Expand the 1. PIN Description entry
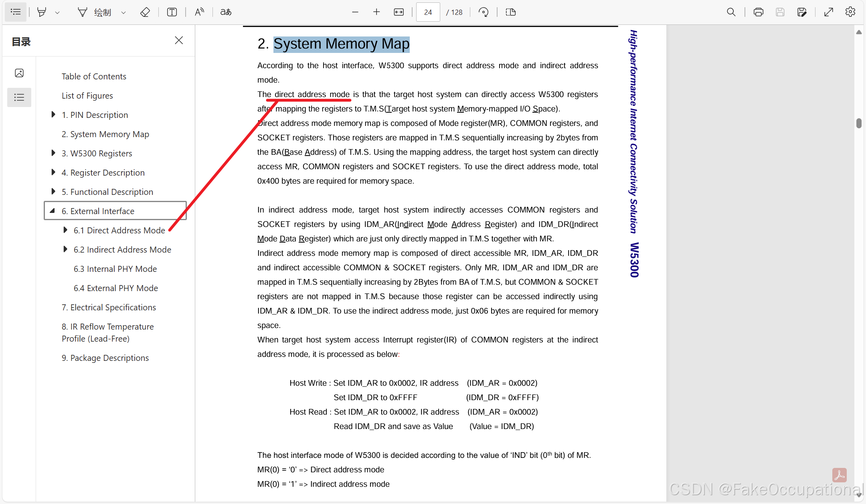The width and height of the screenshot is (866, 504). click(53, 115)
